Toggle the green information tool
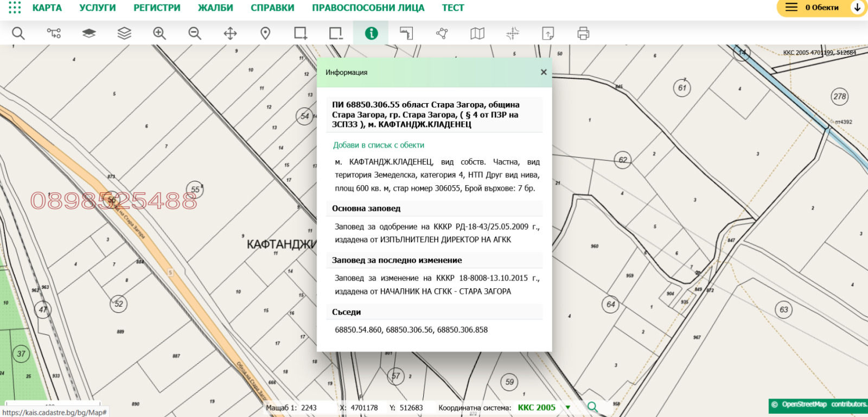Image resolution: width=868 pixels, height=417 pixels. point(371,34)
